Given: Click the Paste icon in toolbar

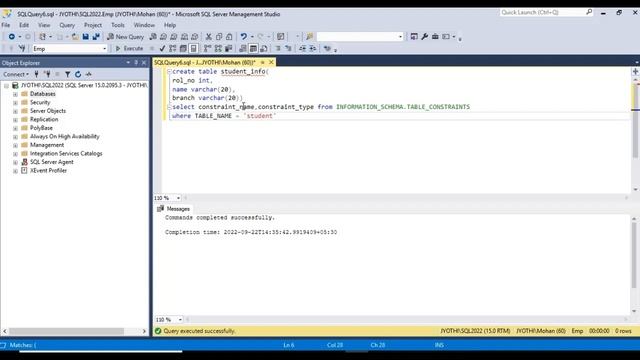Looking at the screenshot, I should (229, 37).
